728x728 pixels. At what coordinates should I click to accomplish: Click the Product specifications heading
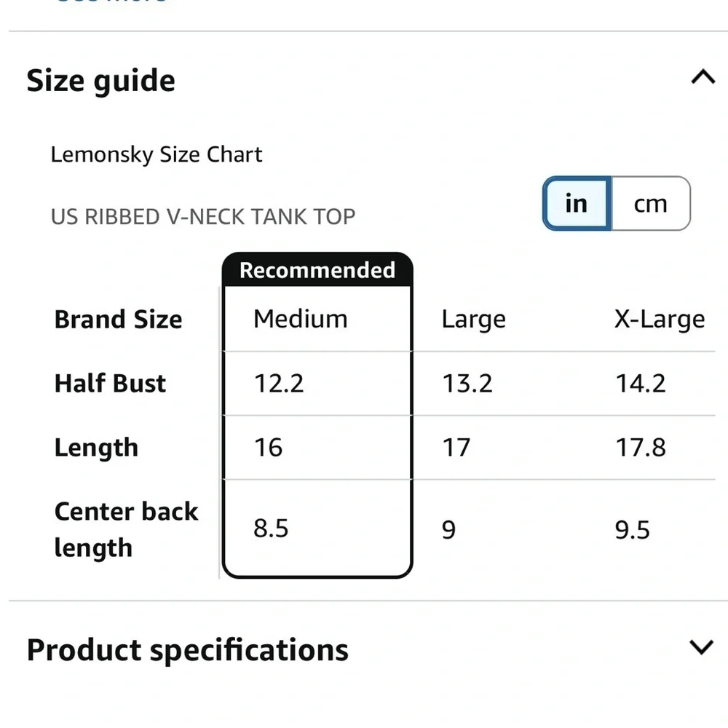click(187, 649)
